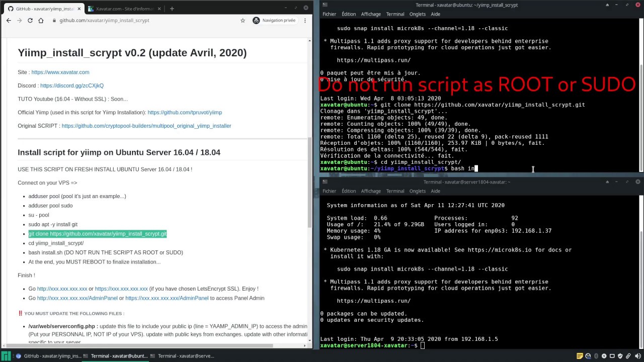Open Terminal menu in xavatar@ubuntu terminal

pos(395,14)
